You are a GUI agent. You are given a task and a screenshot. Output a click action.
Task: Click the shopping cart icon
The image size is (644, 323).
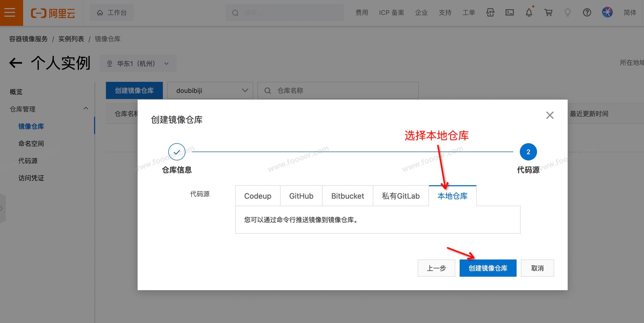[x=548, y=13]
